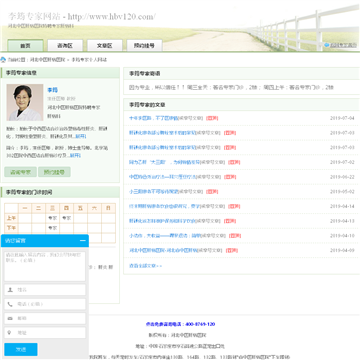Open the doctor's portrait photo
Screen dimensions: 360x360
(25, 102)
